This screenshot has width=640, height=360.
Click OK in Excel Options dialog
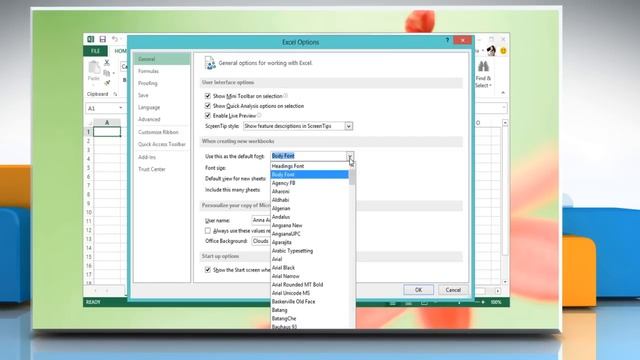point(418,289)
